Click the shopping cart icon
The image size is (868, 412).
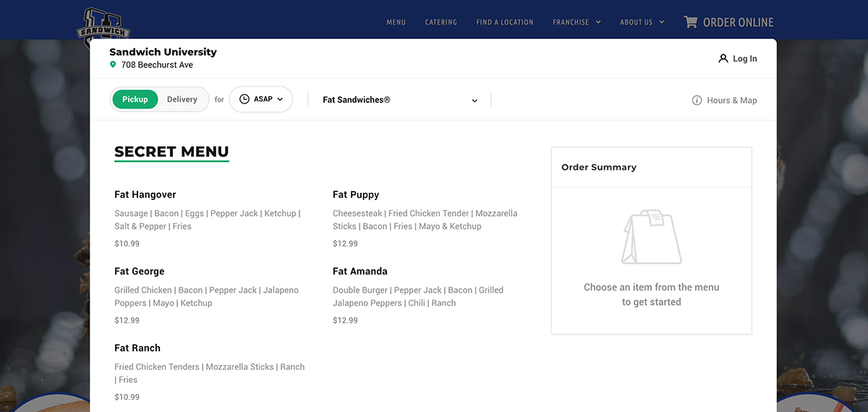[690, 22]
